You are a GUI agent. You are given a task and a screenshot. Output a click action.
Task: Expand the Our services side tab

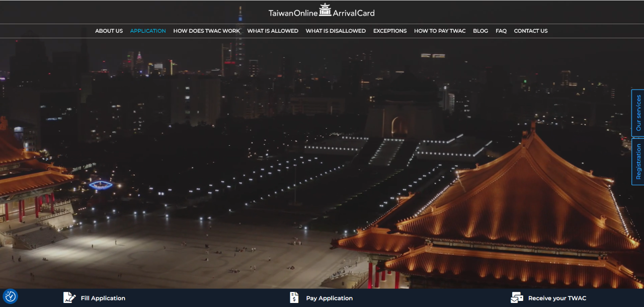click(638, 113)
